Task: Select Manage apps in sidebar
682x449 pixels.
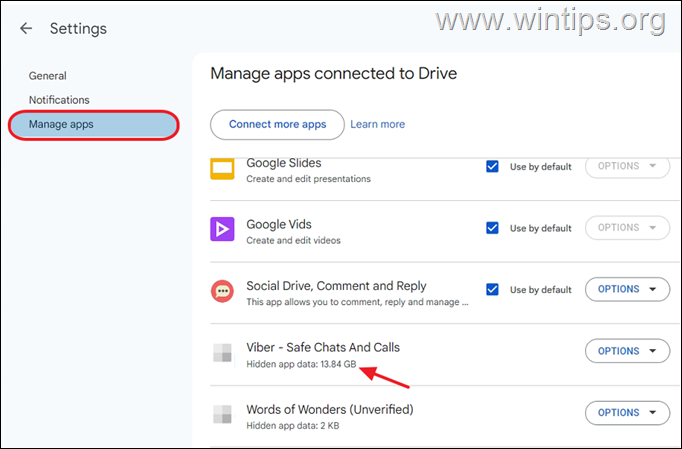Action: click(94, 125)
